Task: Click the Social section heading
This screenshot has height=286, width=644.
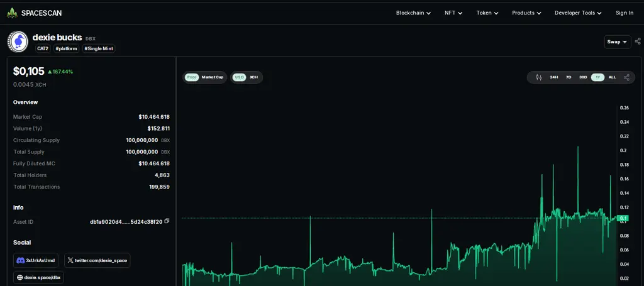Action: (x=22, y=243)
